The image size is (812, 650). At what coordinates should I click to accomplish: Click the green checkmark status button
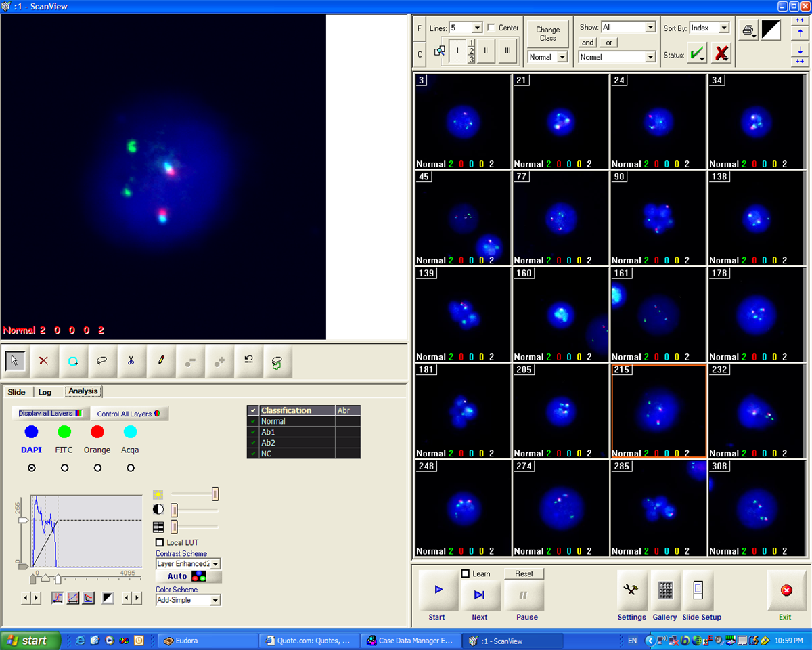pyautogui.click(x=697, y=53)
